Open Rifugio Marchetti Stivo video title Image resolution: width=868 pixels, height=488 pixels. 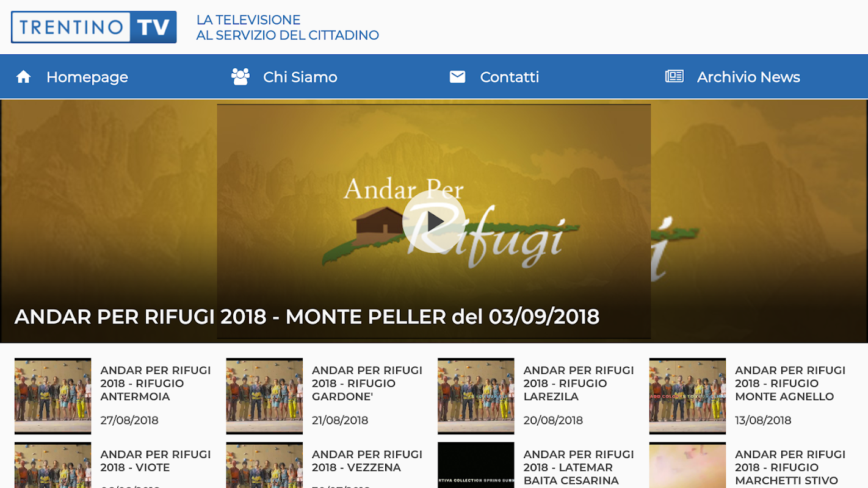pyautogui.click(x=790, y=467)
